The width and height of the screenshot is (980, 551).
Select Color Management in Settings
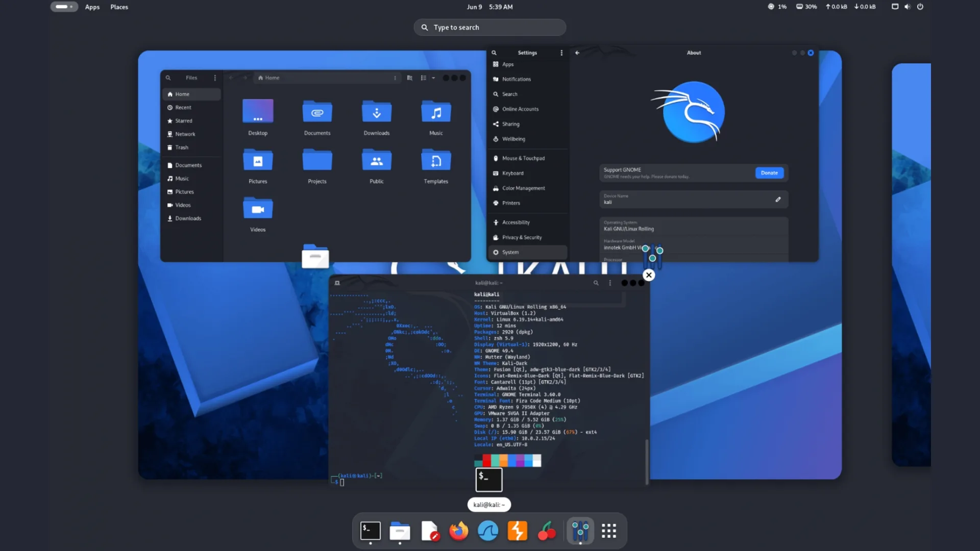pyautogui.click(x=528, y=188)
